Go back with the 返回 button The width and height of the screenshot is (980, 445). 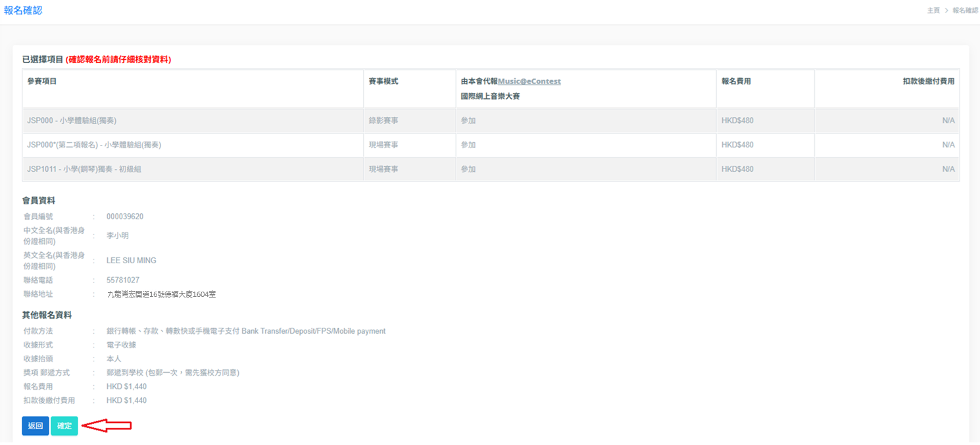(x=36, y=426)
